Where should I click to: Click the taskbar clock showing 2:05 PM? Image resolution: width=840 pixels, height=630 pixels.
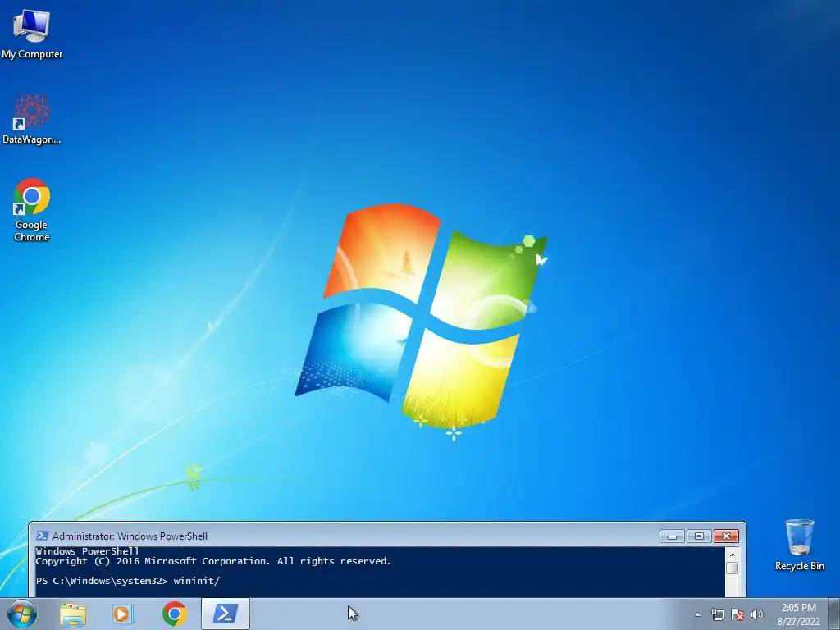point(798,614)
